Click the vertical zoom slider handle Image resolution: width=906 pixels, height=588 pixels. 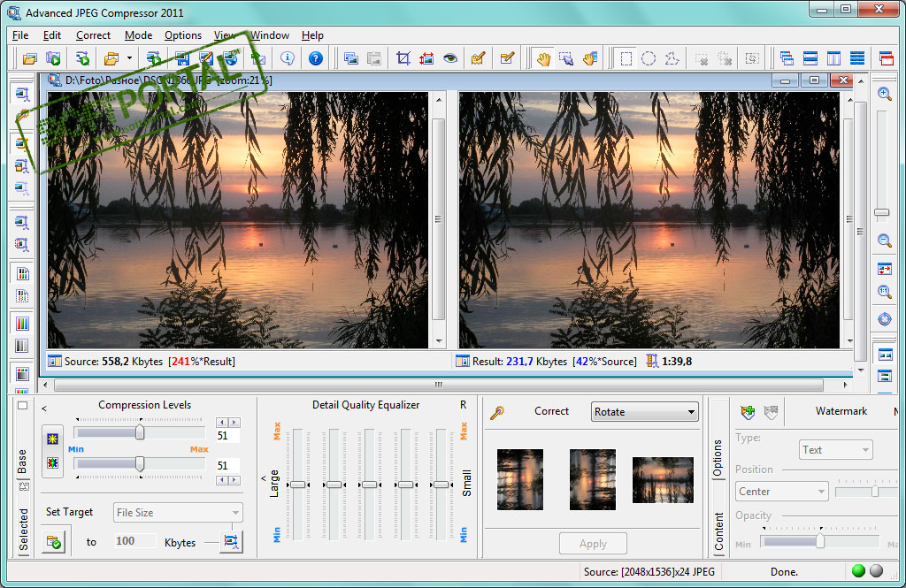(882, 212)
